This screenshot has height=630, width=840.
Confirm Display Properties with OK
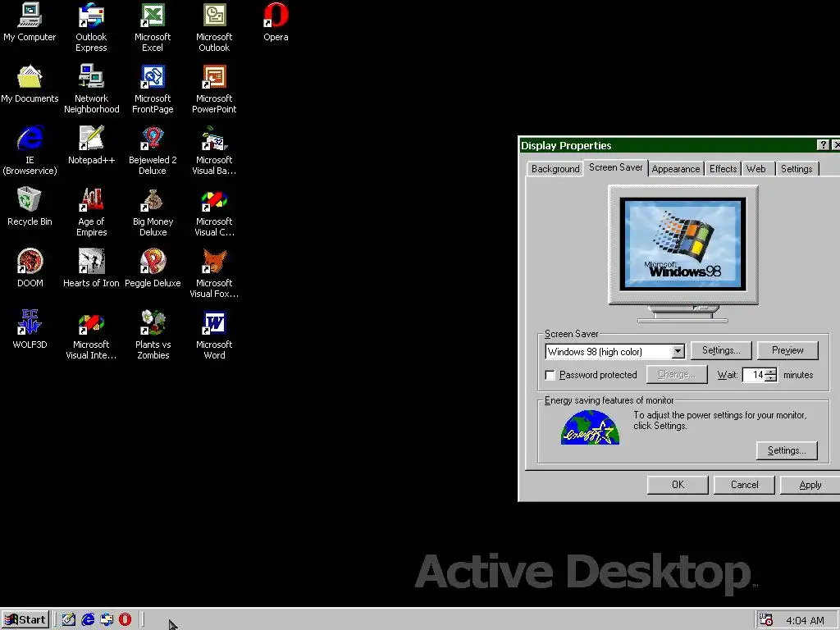click(678, 485)
